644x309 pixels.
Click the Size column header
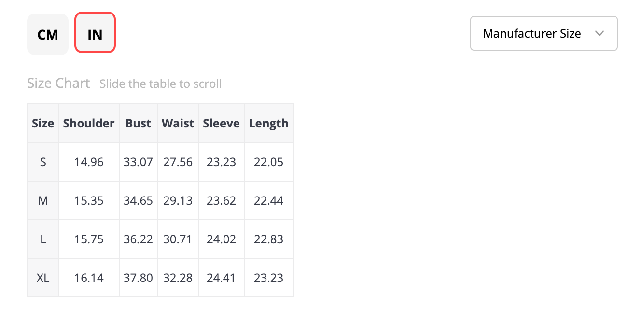click(x=43, y=123)
